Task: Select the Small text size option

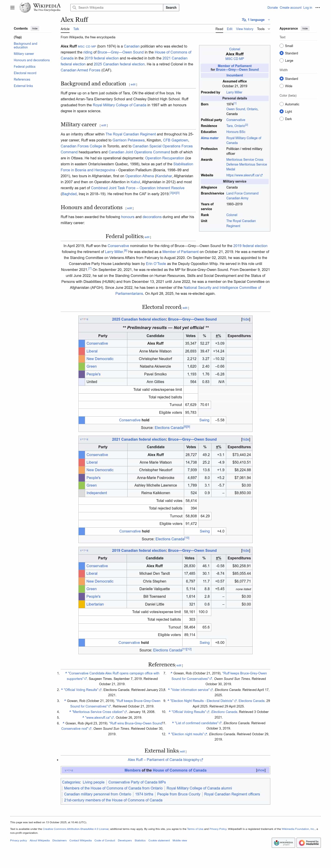Action: click(281, 46)
